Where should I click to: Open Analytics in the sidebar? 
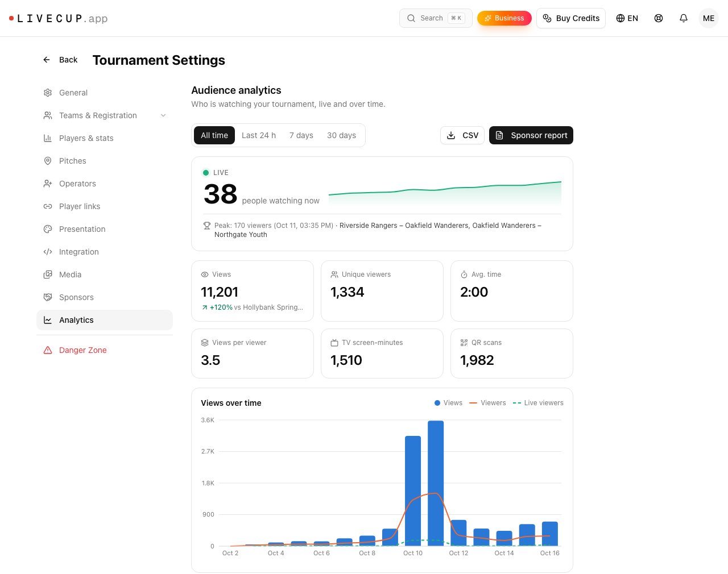point(105,320)
